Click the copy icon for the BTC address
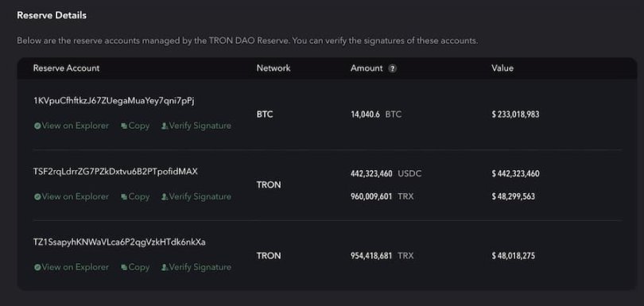644x306 pixels. [x=123, y=126]
